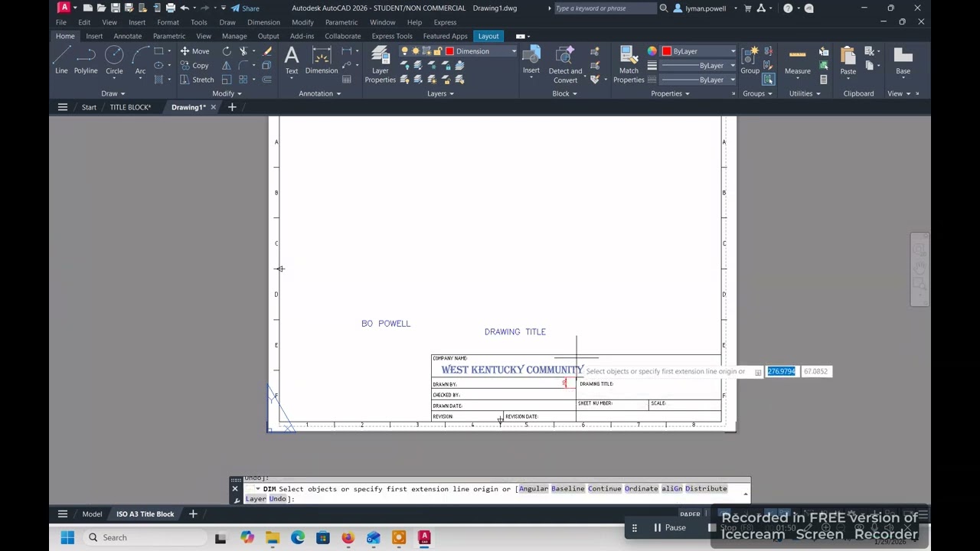
Task: Expand the Modify panel
Action: (x=227, y=93)
